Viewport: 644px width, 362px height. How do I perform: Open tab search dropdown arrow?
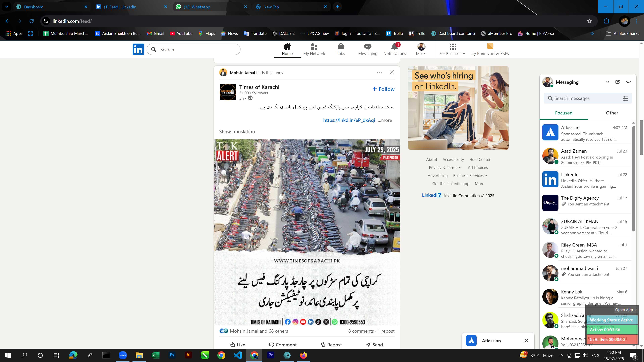tap(7, 7)
